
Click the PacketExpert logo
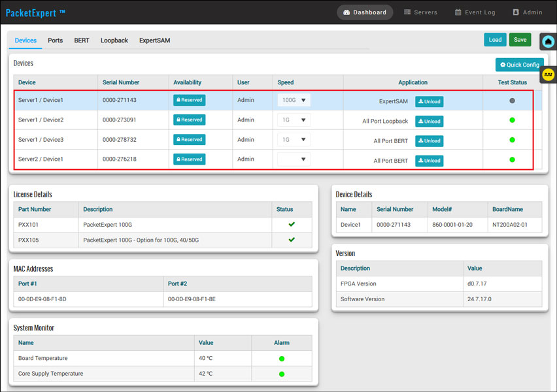tap(35, 13)
